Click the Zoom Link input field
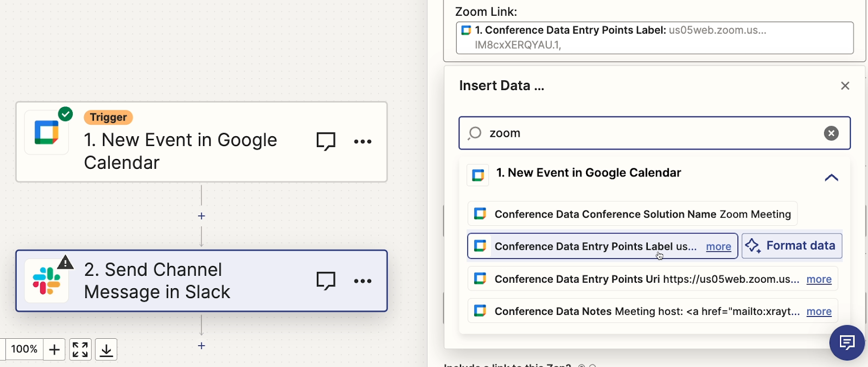 (x=655, y=37)
